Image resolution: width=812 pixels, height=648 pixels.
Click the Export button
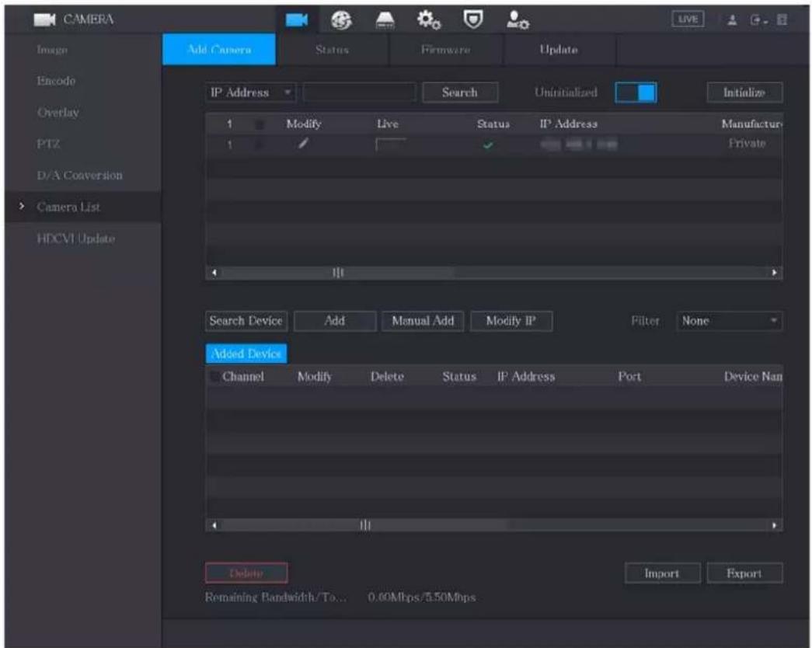pos(744,573)
